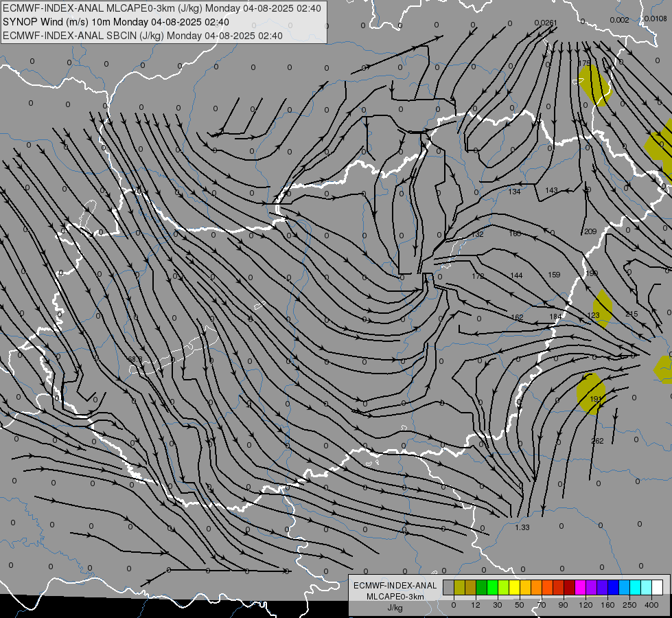The height and width of the screenshot is (618, 672).
Task: Click the map value 175
Action: (585, 63)
